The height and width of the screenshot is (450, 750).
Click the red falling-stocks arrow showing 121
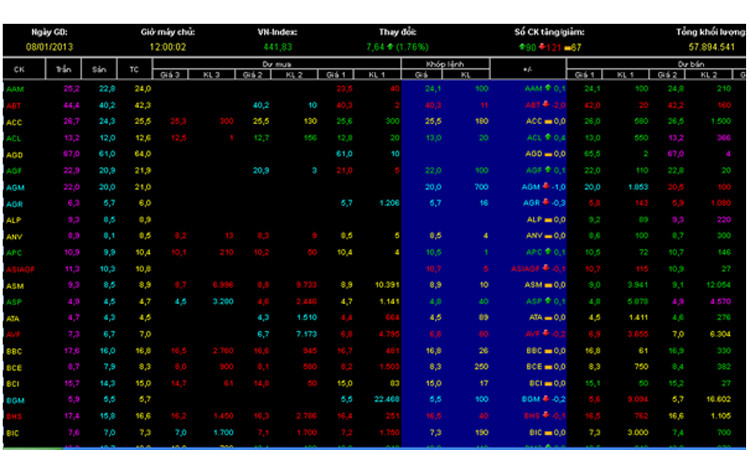click(x=542, y=47)
